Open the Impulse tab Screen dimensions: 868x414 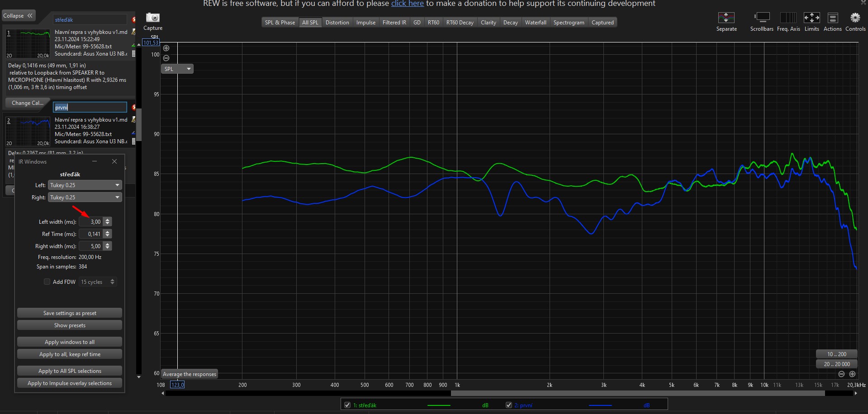[366, 23]
